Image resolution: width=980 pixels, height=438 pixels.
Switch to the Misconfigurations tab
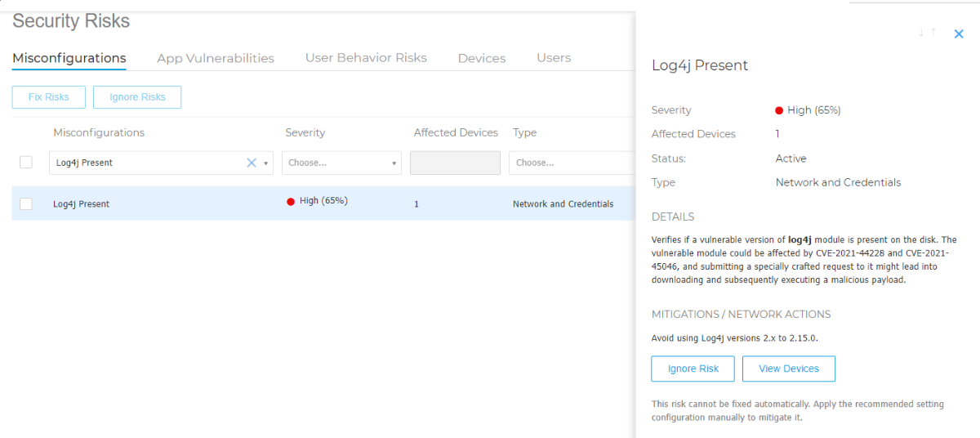pos(69,58)
